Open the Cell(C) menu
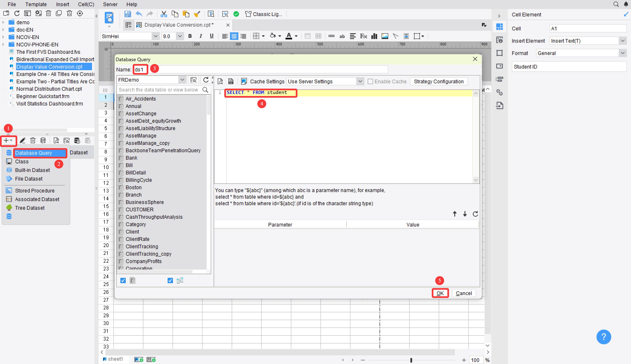The width and height of the screenshot is (631, 364). pos(86,4)
